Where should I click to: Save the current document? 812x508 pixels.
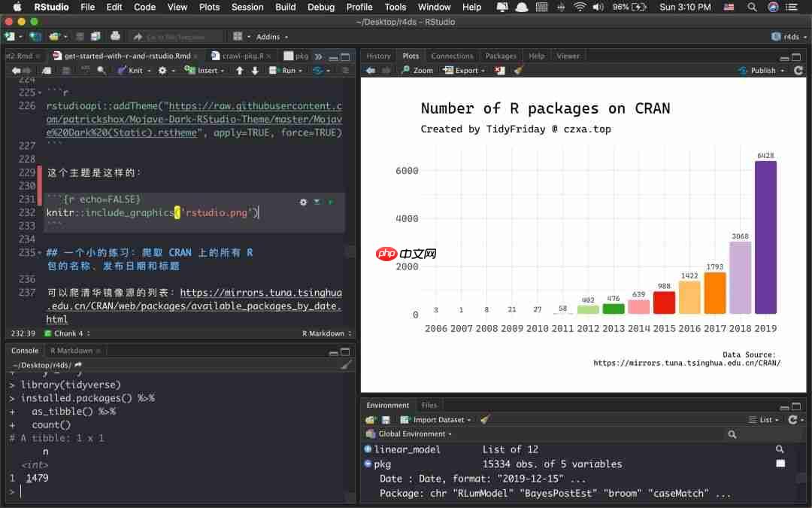47,70
